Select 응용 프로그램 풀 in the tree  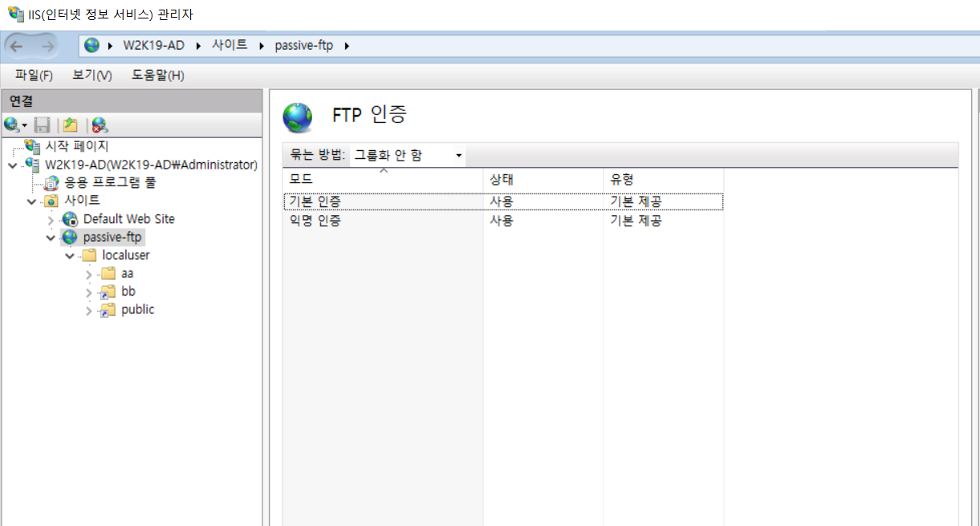point(111,182)
